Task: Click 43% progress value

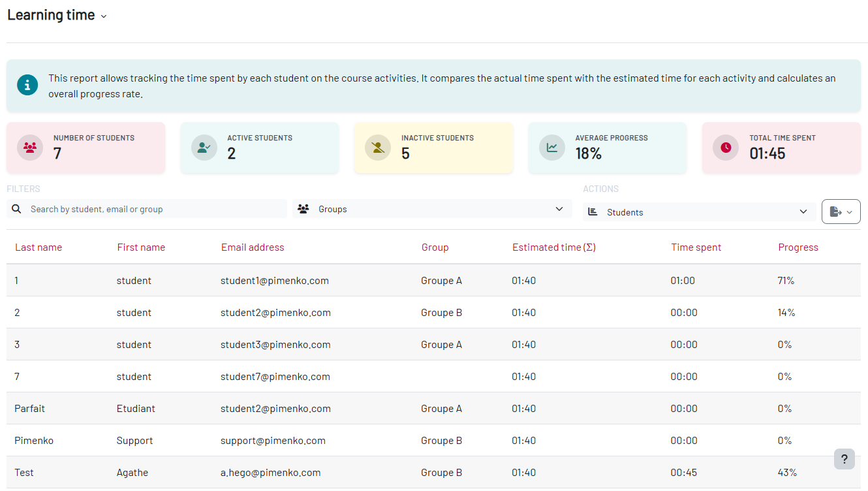Action: 787,473
